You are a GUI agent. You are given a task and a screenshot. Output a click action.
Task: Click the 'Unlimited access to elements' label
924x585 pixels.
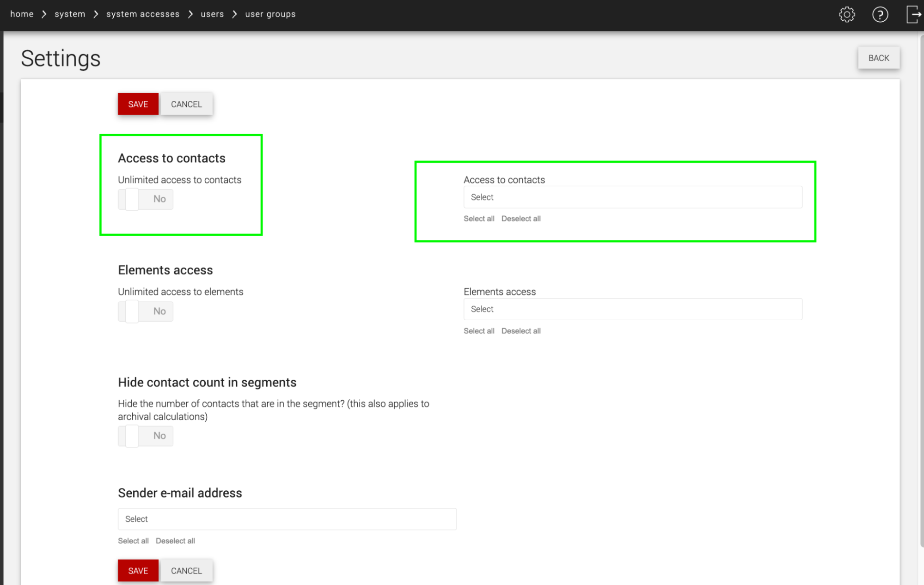coord(180,292)
